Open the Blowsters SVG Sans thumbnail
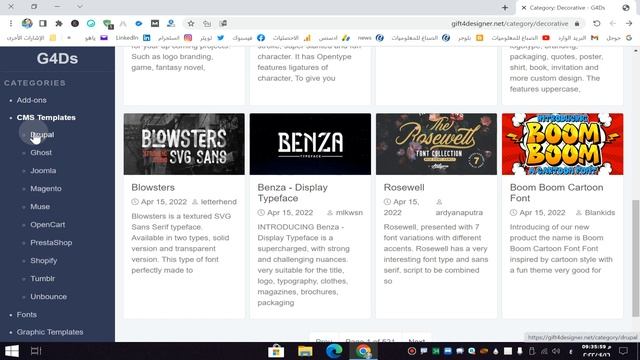The width and height of the screenshot is (640, 360). (x=184, y=144)
